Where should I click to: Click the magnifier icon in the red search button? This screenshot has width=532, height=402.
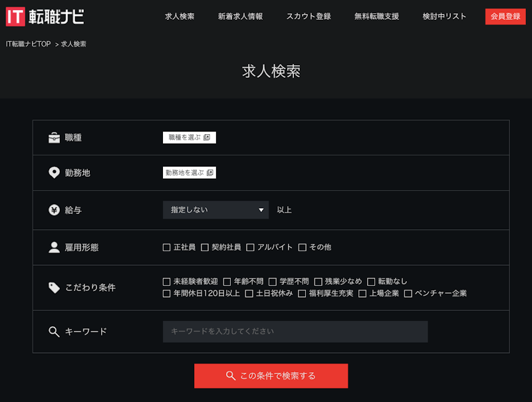[x=231, y=375]
